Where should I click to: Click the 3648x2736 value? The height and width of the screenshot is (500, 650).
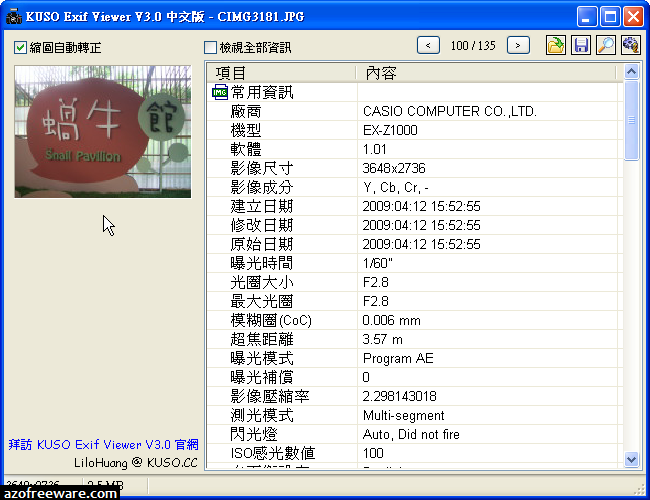(394, 168)
